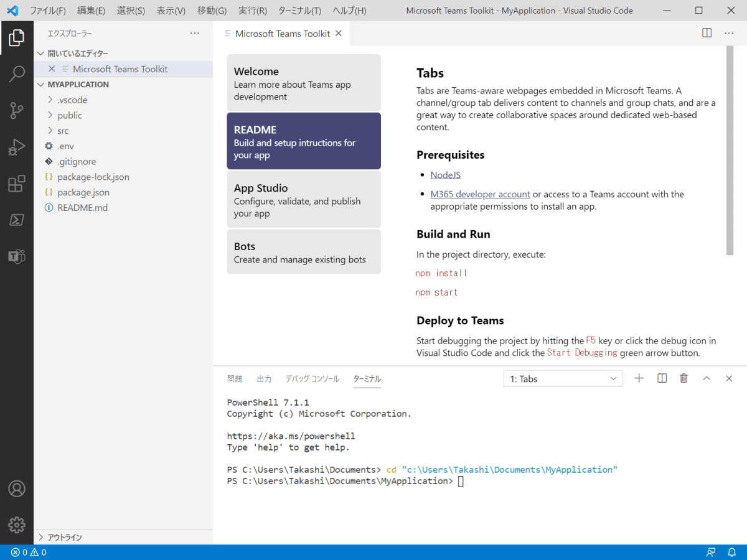Open Explorer panel more actions ellipsis
747x560 pixels.
(195, 33)
